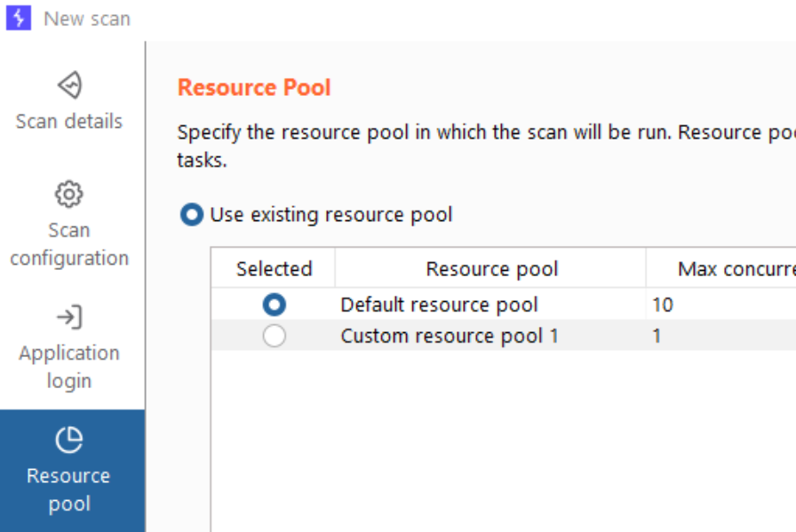796x532 pixels.
Task: Select the Custom resource pool 1 name cell
Action: pyautogui.click(x=450, y=336)
